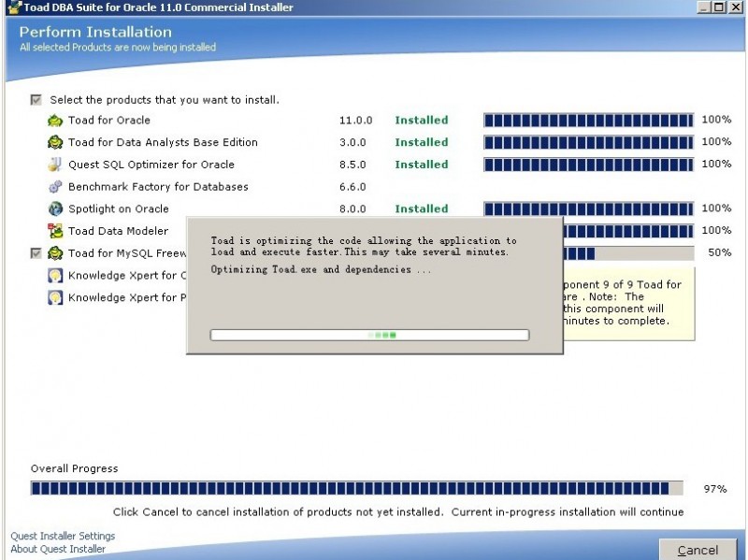Viewport: 748px width, 560px height.
Task: Click the Cancel button
Action: point(698,550)
